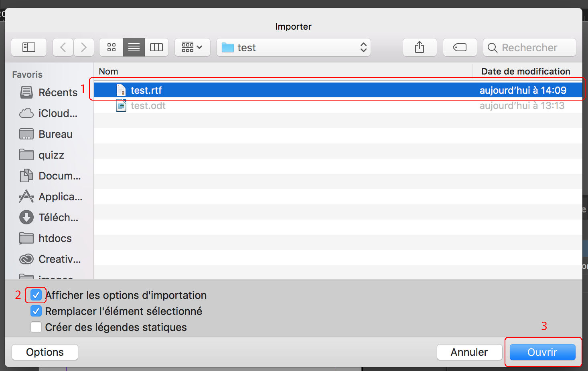The image size is (588, 371).
Task: Click the Récents sidebar icon
Action: tap(26, 92)
